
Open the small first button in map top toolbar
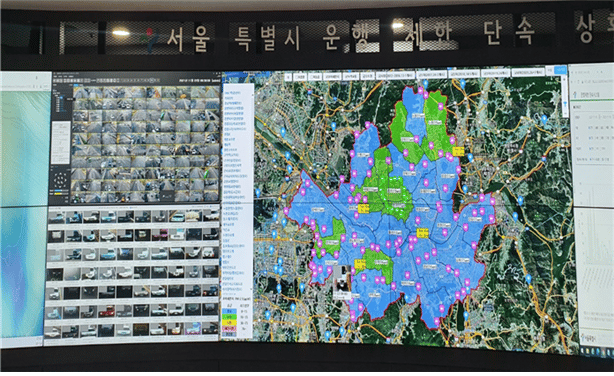[x=289, y=77]
